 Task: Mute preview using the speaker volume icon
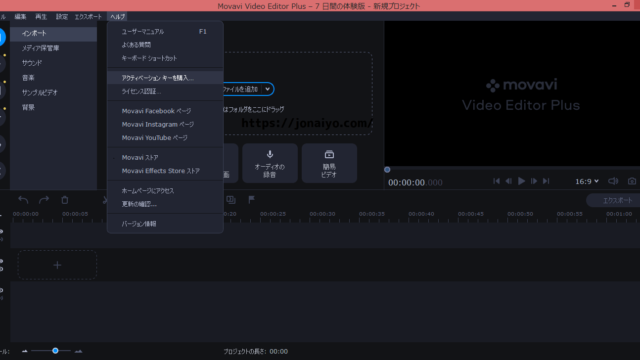(x=613, y=181)
